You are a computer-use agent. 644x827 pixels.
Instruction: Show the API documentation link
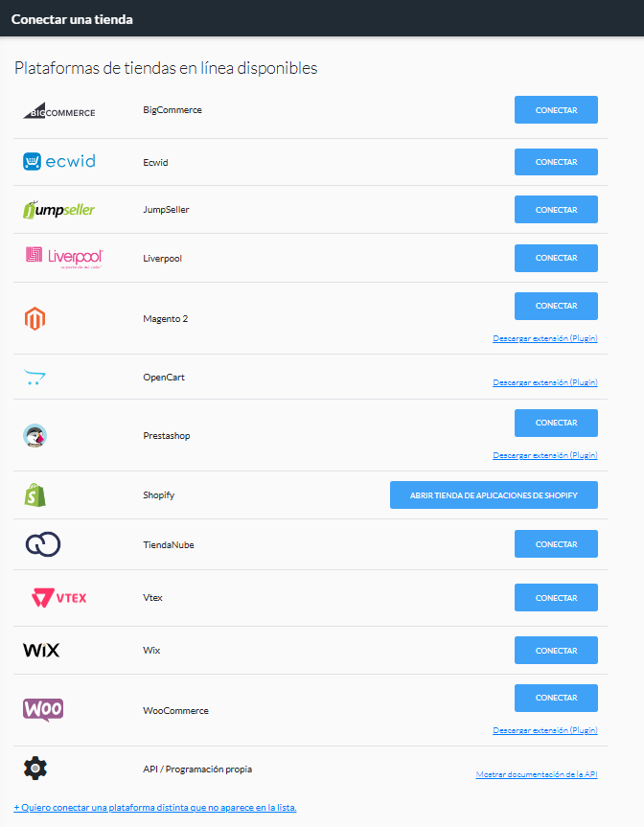(x=537, y=774)
